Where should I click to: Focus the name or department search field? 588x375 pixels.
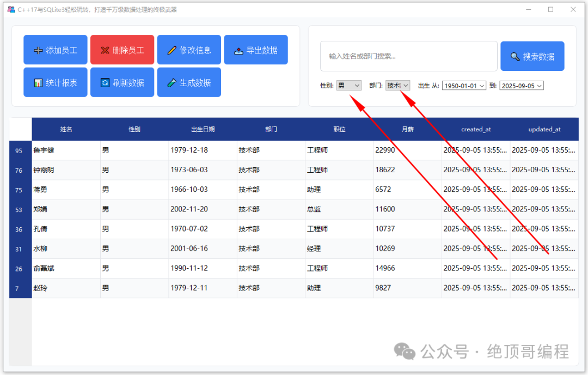pyautogui.click(x=409, y=56)
